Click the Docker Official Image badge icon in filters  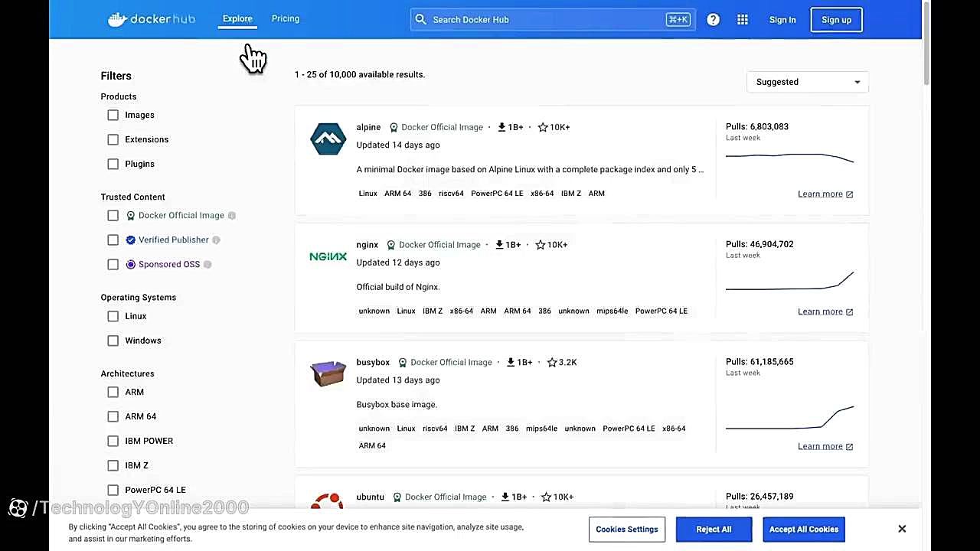tap(131, 216)
